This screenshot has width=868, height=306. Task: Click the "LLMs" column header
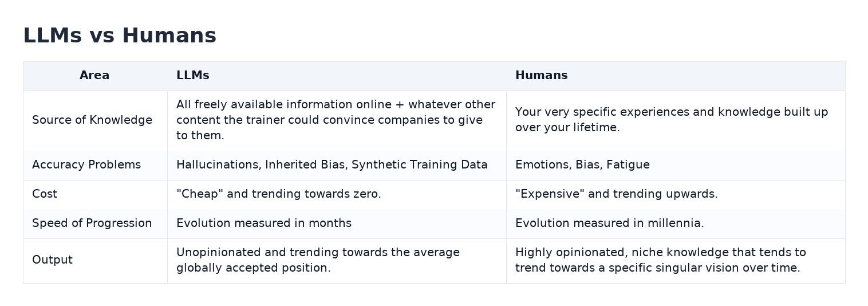(193, 76)
